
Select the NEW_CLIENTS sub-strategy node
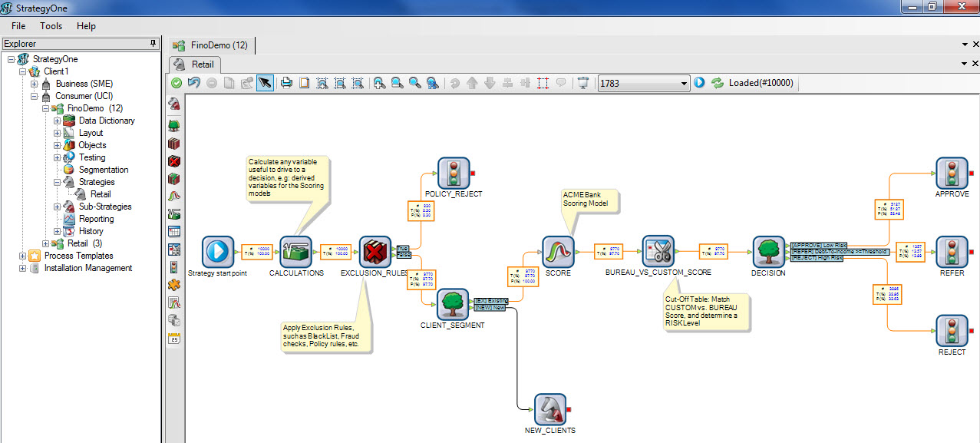tap(550, 409)
